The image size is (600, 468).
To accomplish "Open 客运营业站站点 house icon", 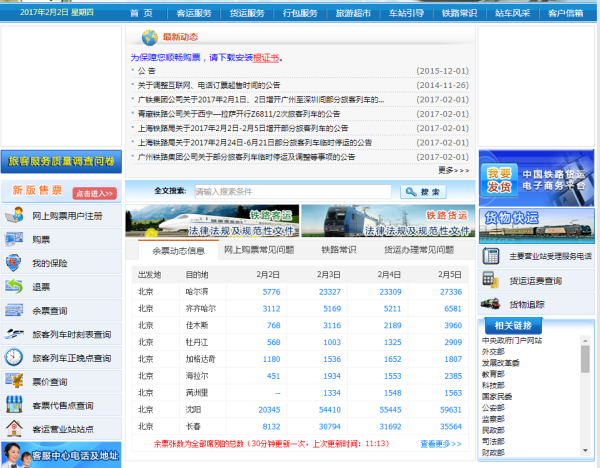I will (x=14, y=429).
